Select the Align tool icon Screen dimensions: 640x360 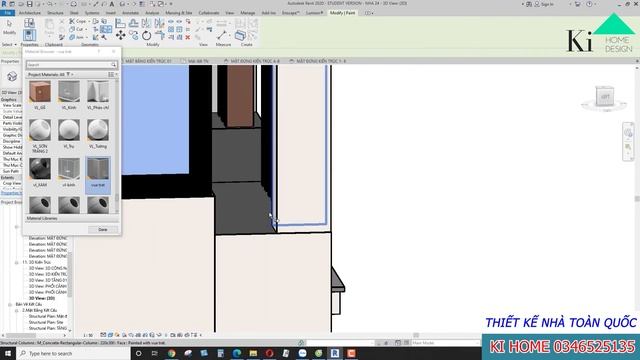[x=120, y=23]
